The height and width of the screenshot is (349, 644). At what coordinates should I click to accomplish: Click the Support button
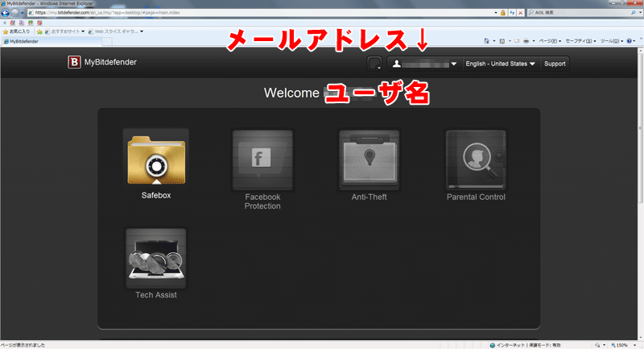(x=555, y=64)
